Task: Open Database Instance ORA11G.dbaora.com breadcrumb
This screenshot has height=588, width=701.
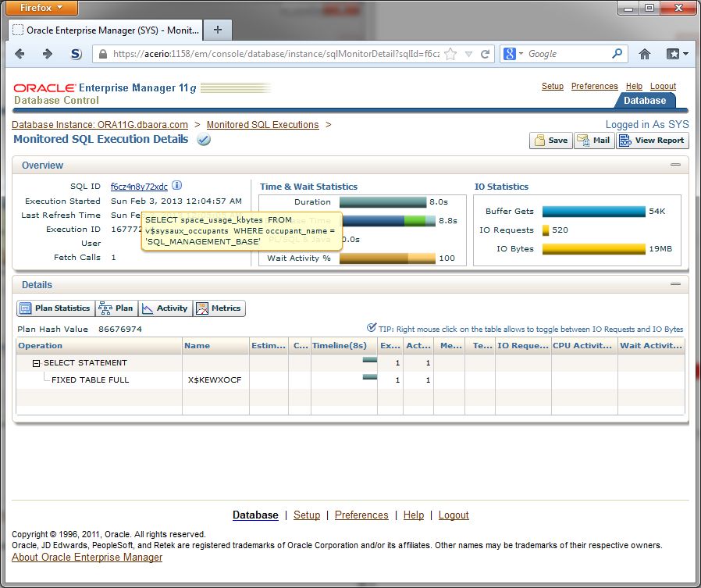Action: (100, 125)
